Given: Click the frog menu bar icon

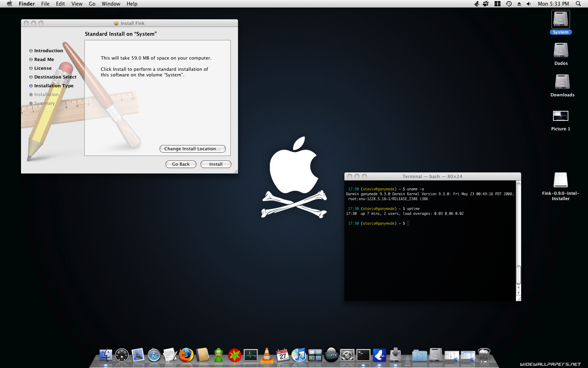Looking at the screenshot, I should (x=477, y=4).
